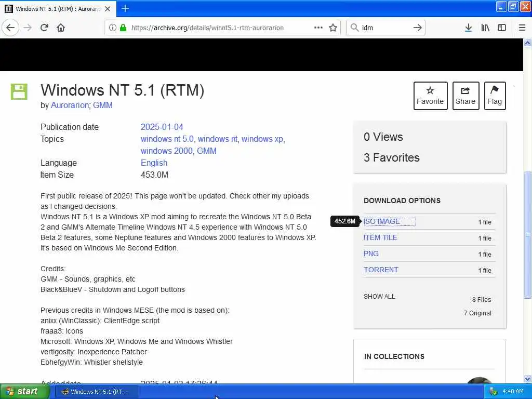Submit search with the arrow button
The height and width of the screenshot is (399, 532).
click(x=418, y=28)
